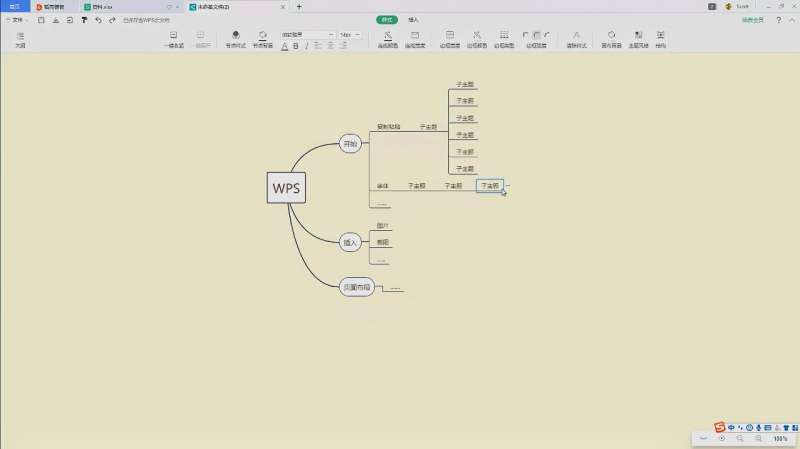
Task: Close the mind map document tab
Action: pos(283,7)
